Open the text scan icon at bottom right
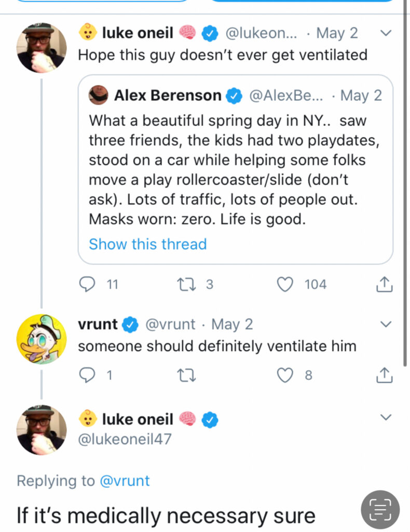This screenshot has width=410, height=532. 380,510
